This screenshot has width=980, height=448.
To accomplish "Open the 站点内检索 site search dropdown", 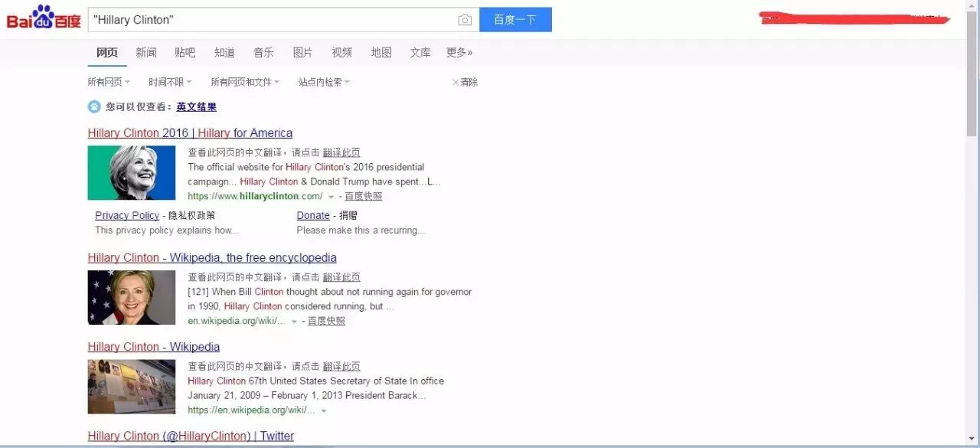I will (324, 82).
